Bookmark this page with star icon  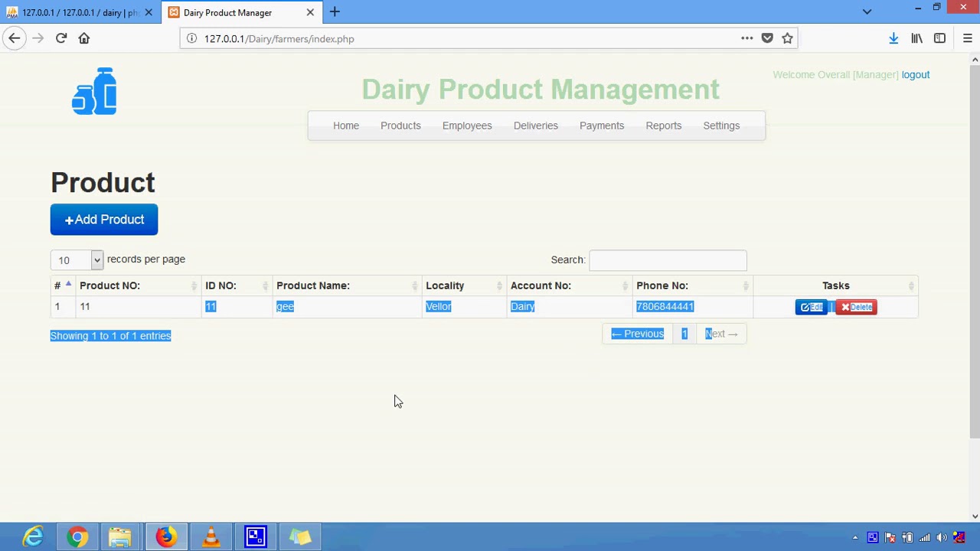(787, 38)
